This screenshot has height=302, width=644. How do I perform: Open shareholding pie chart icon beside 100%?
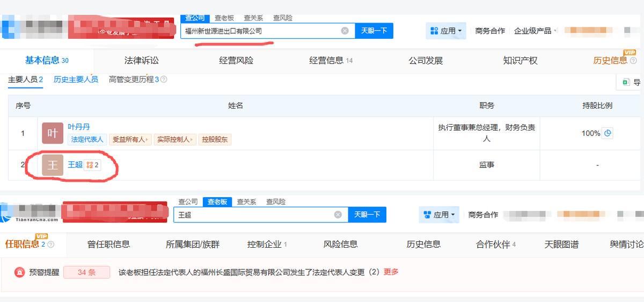(608, 133)
